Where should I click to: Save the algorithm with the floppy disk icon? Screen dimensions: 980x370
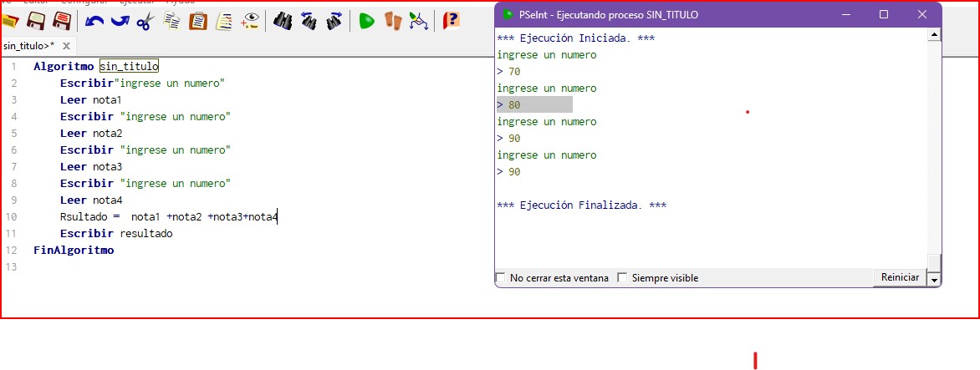(36, 22)
